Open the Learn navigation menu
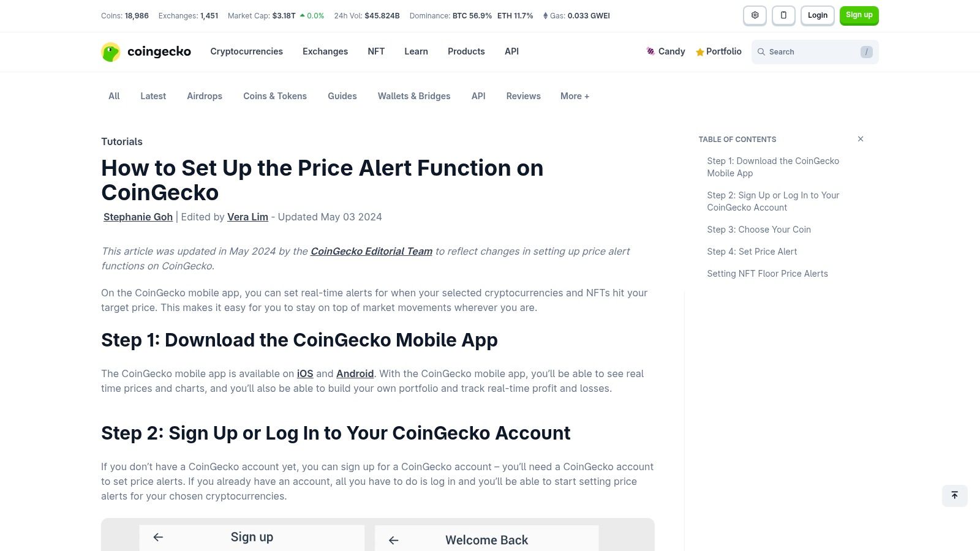 [x=416, y=51]
